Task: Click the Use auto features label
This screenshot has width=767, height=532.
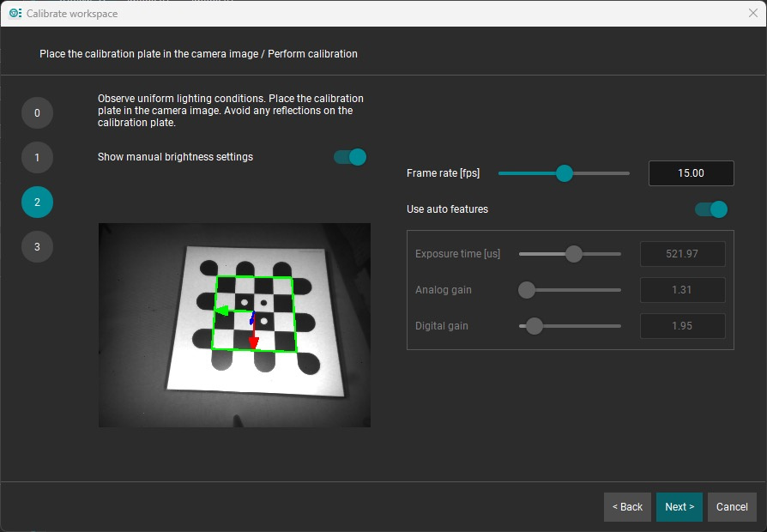Action: coord(447,209)
